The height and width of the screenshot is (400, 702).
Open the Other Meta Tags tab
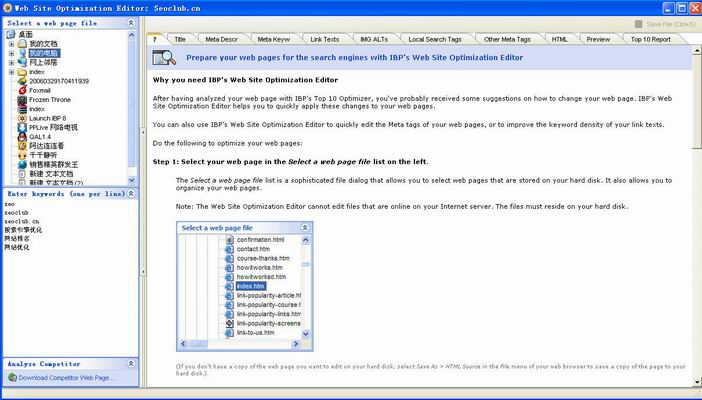click(x=507, y=39)
